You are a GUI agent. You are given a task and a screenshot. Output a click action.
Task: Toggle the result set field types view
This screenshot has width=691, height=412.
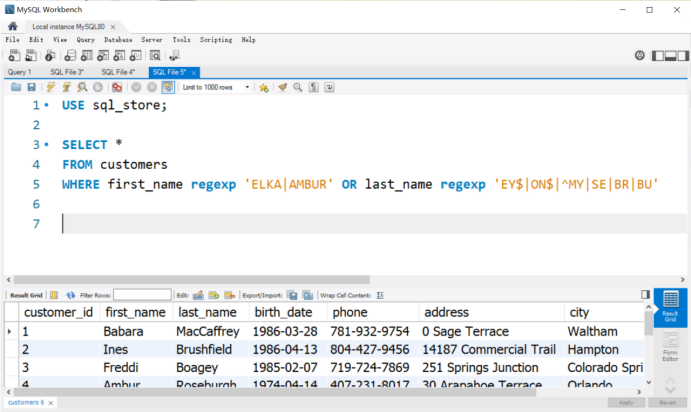54,295
